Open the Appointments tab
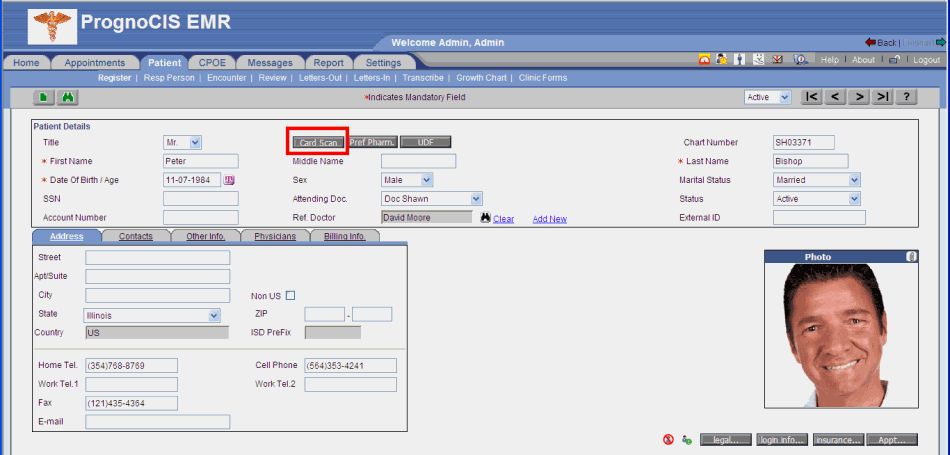950x455 pixels. point(95,62)
